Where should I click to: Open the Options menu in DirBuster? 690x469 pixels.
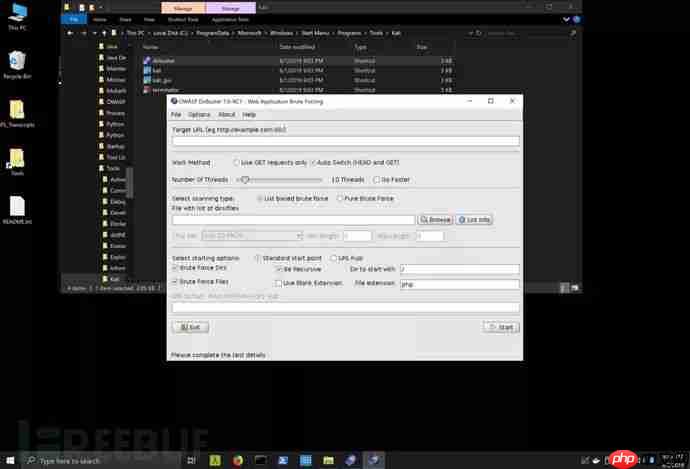(x=199, y=114)
